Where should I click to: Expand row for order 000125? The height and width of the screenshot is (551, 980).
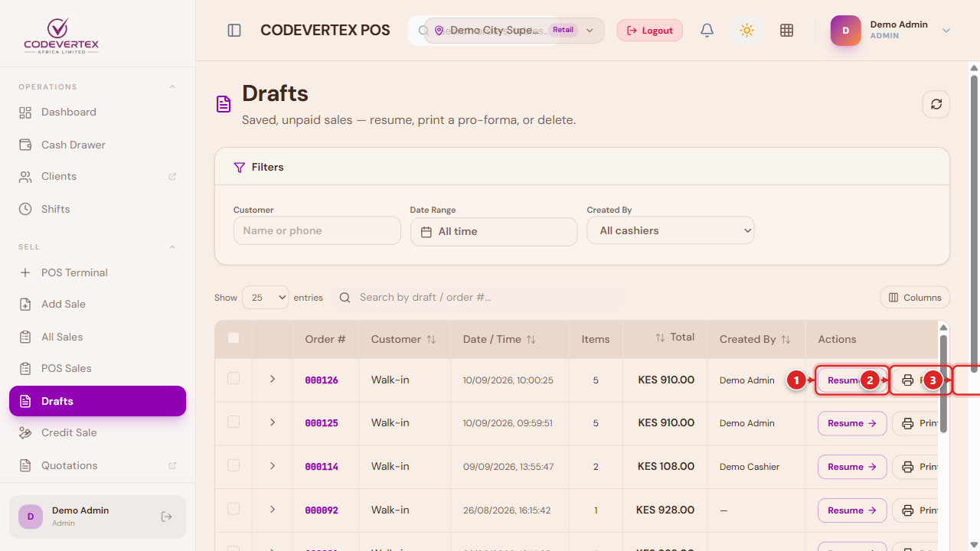pos(272,422)
